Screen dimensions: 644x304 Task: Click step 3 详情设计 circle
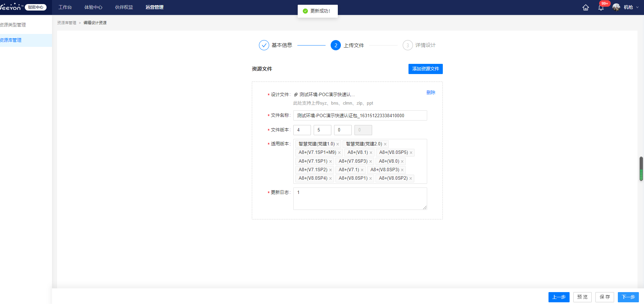coord(408,45)
